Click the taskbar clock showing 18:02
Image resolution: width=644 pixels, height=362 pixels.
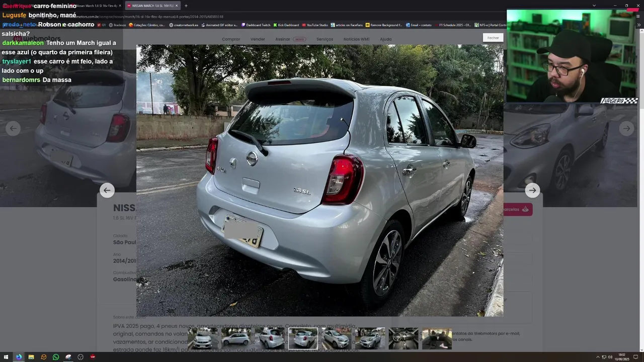pos(621,357)
